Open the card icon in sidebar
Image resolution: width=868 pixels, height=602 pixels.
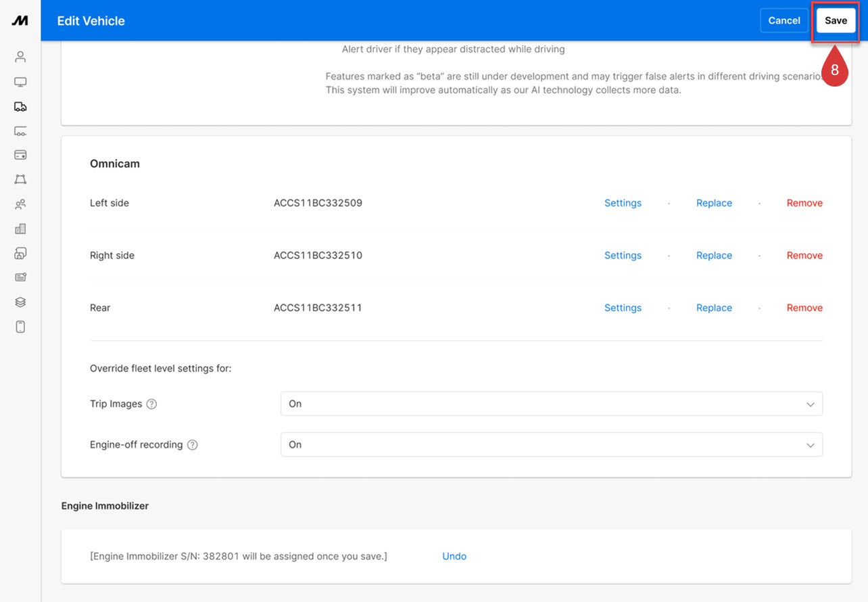click(20, 155)
